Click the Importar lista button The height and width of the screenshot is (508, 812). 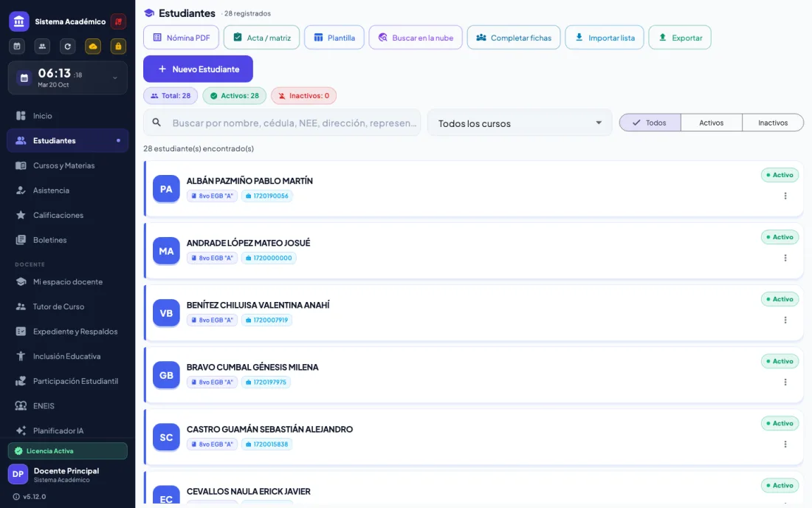[x=605, y=37]
